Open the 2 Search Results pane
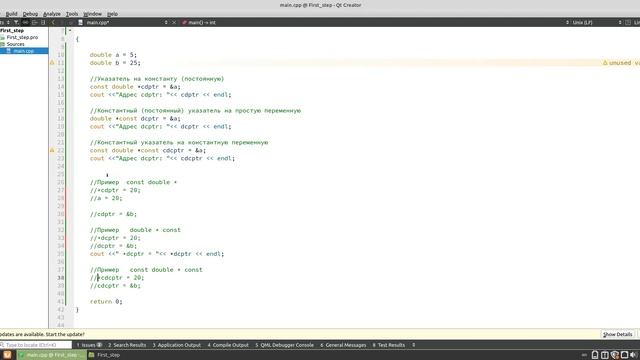Screen dimensions: 640x360 pos(127,345)
